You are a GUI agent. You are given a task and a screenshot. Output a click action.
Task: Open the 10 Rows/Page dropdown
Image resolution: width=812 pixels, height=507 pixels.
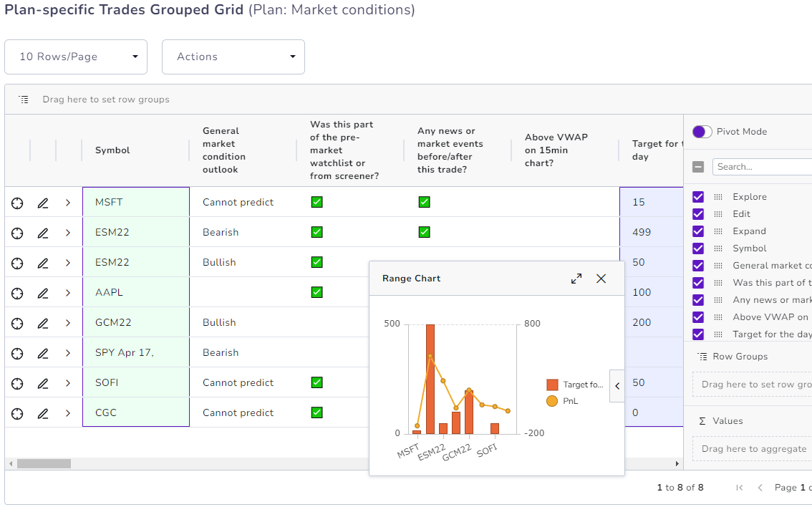(x=76, y=57)
